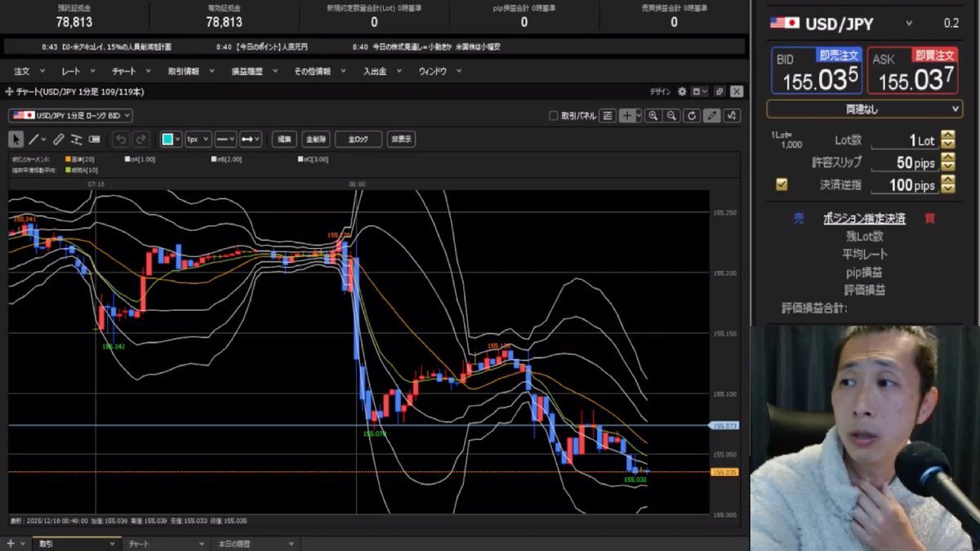The image size is (980, 551).
Task: Click the Lot数 input field
Action: coord(905,140)
